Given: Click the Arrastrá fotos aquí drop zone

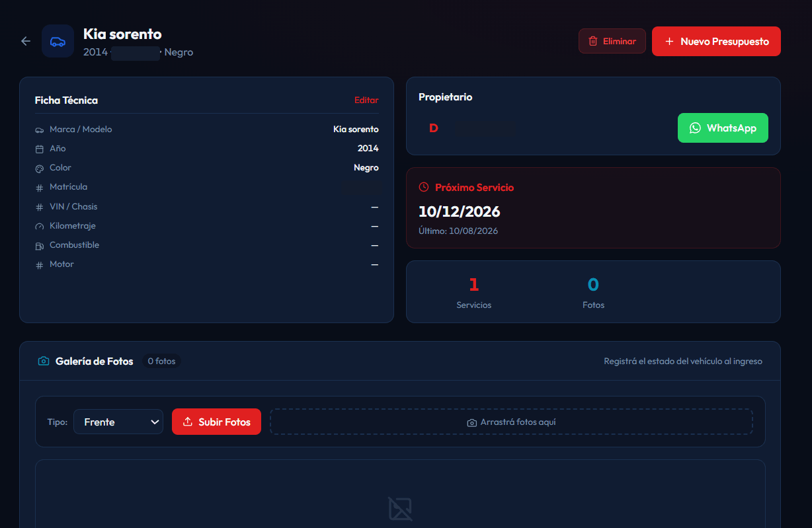Looking at the screenshot, I should point(511,422).
